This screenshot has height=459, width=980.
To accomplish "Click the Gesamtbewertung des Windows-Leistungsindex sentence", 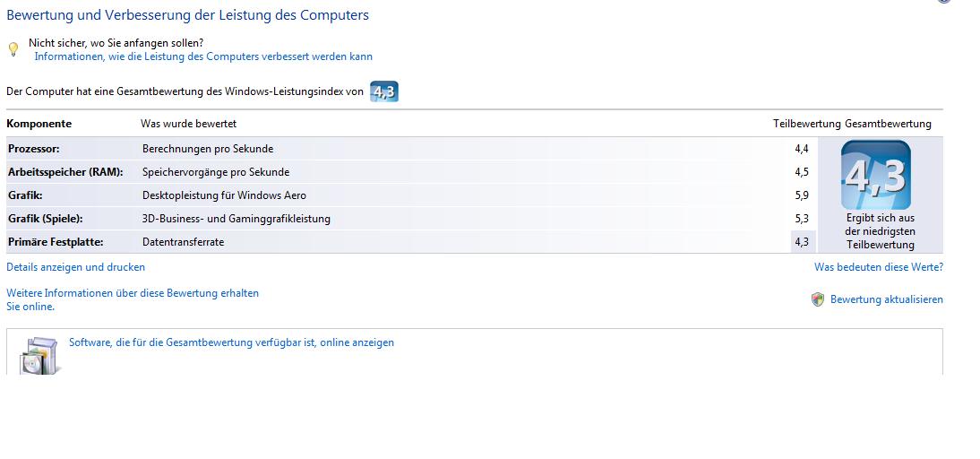I will pyautogui.click(x=185, y=91).
